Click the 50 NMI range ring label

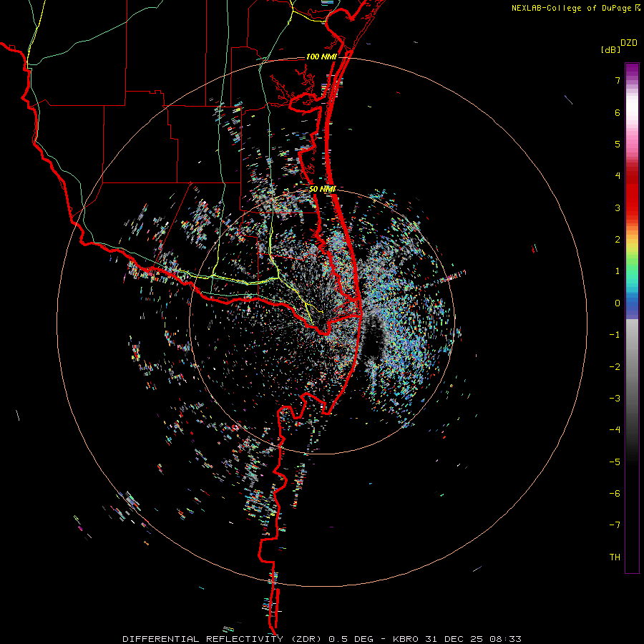pyautogui.click(x=323, y=189)
